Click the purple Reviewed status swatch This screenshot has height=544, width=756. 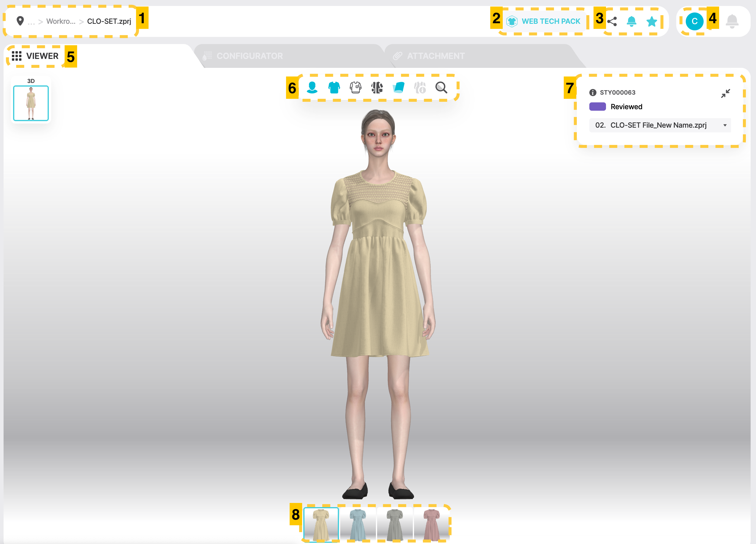597,107
